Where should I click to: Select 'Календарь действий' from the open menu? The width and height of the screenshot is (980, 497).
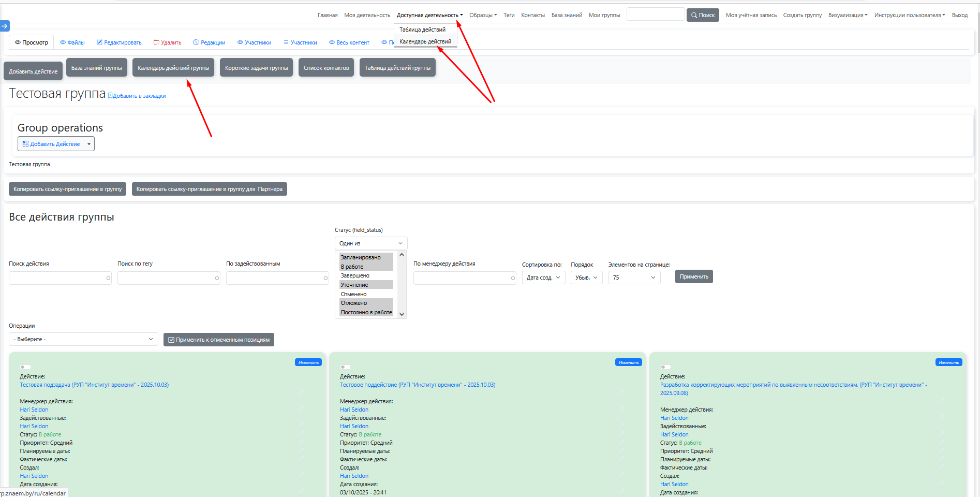(x=425, y=41)
